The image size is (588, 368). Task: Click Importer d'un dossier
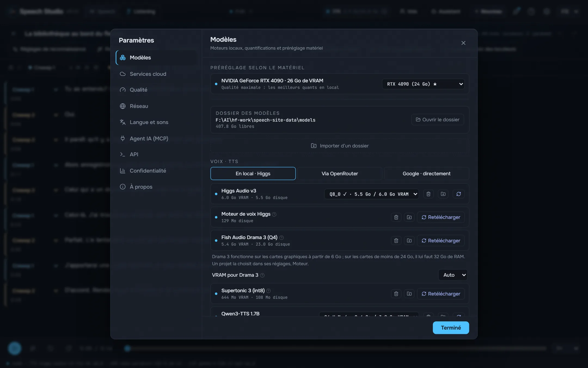point(340,146)
